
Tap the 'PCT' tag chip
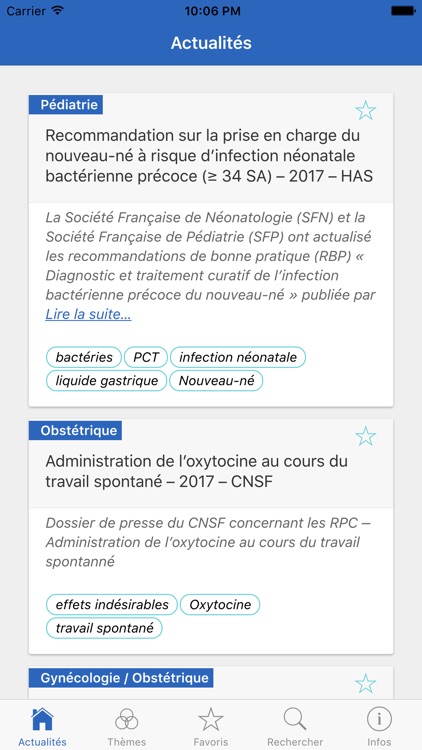click(145, 357)
